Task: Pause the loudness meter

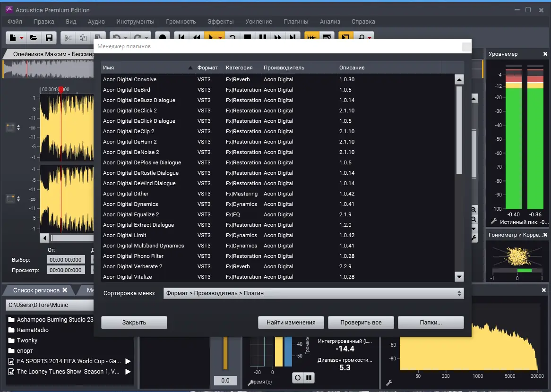Action: (309, 378)
